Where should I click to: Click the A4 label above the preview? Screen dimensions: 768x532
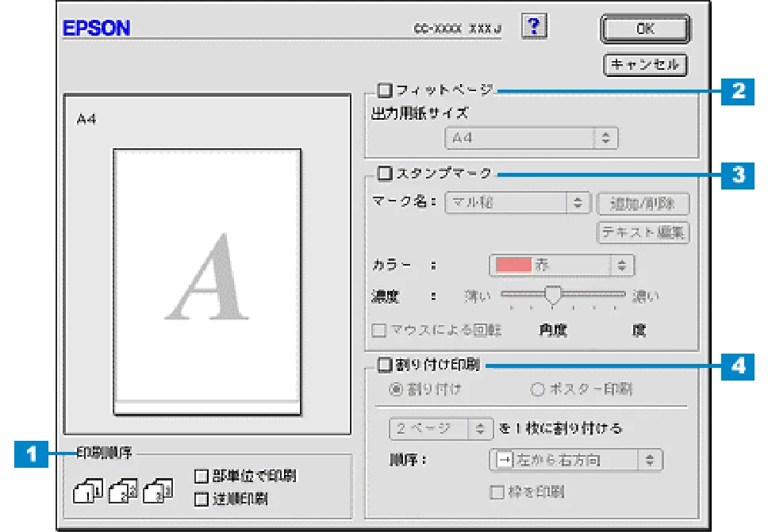coord(86,120)
